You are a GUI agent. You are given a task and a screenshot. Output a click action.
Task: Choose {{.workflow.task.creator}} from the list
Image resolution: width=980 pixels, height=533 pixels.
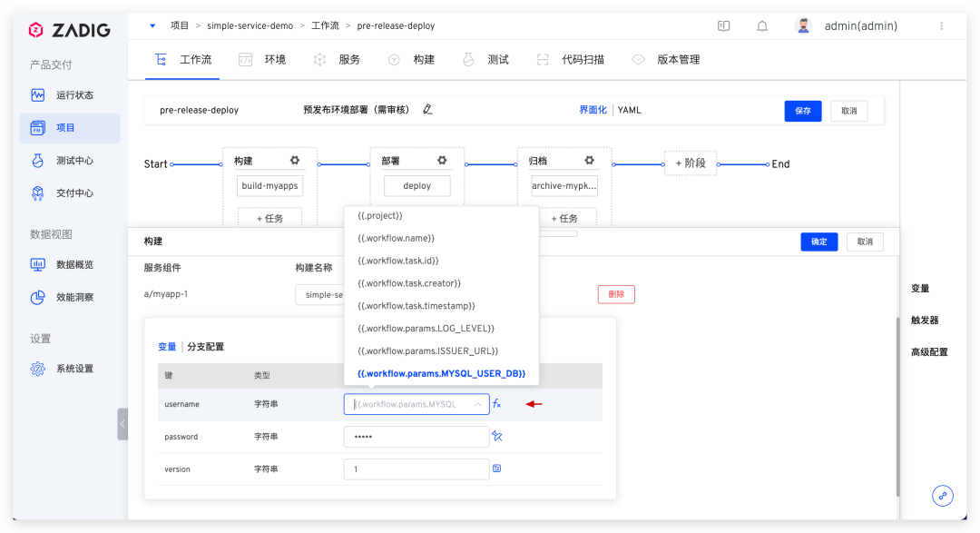(x=442, y=283)
